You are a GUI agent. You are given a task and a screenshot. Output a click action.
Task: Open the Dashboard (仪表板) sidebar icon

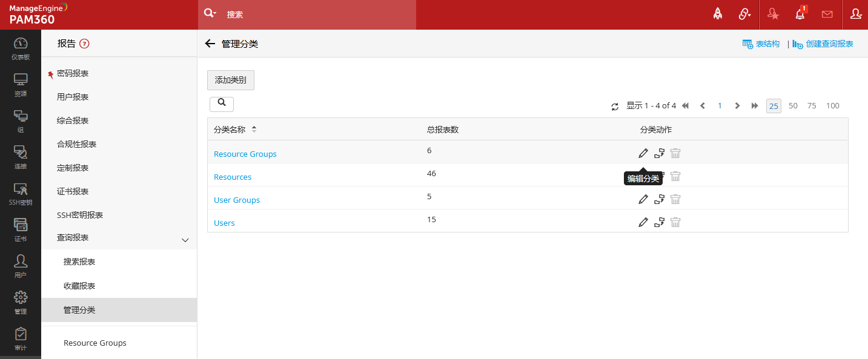click(x=21, y=48)
